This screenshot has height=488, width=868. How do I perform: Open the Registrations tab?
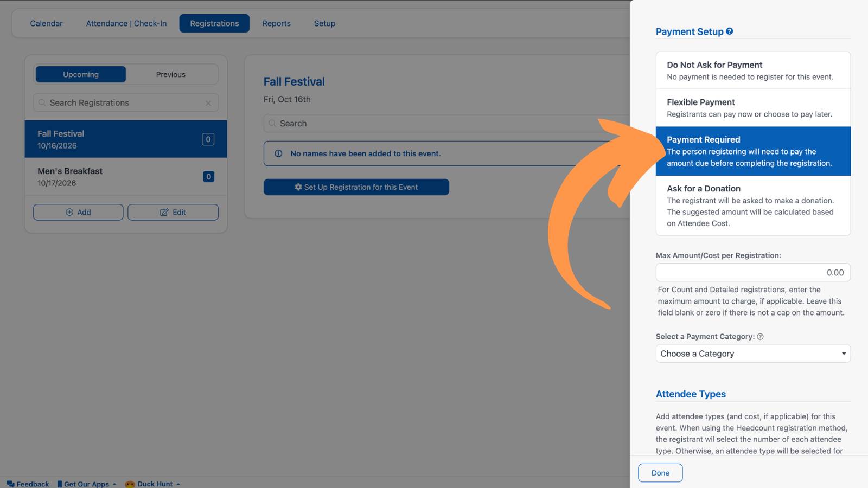point(214,23)
